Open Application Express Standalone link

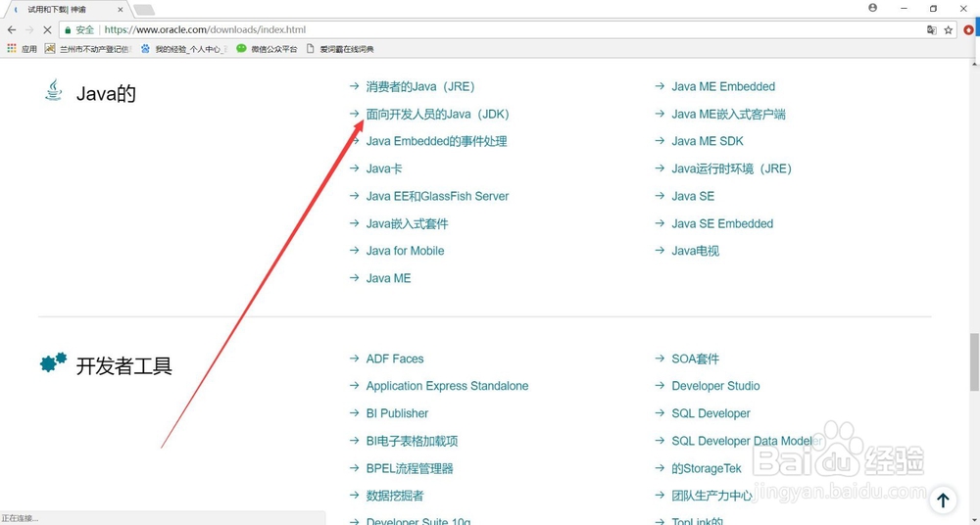click(448, 386)
